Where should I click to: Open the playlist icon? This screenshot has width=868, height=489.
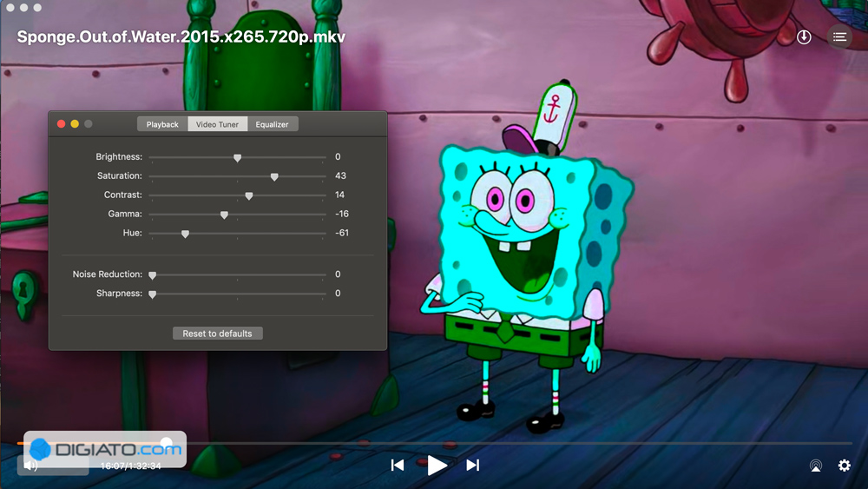pyautogui.click(x=839, y=37)
